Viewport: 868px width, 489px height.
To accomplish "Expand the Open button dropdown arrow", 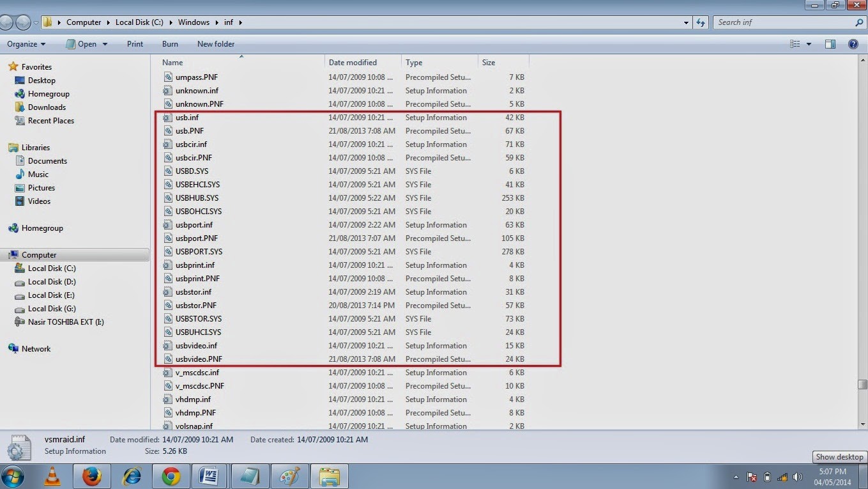I will [105, 44].
